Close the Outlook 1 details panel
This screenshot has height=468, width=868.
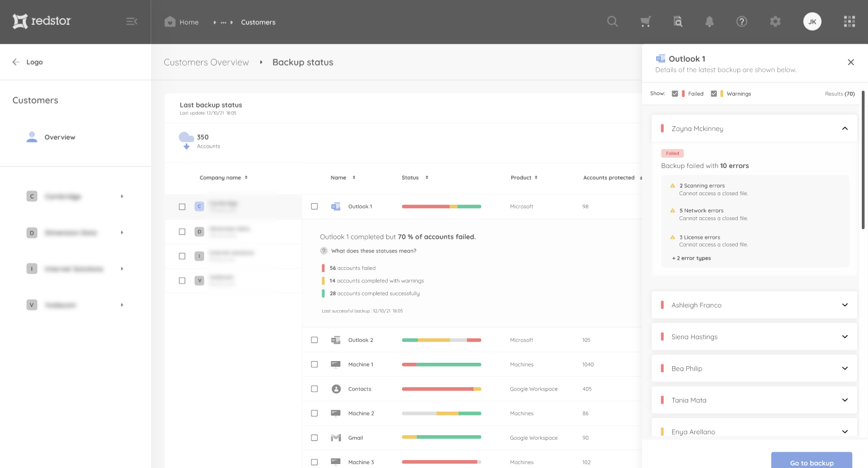850,62
